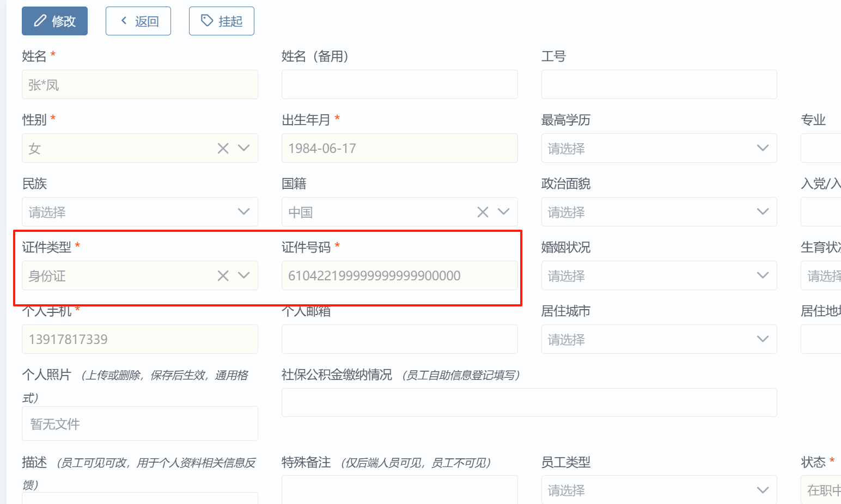Clear the 国籍 nationality value
Screen dimensions: 841x504
click(483, 212)
